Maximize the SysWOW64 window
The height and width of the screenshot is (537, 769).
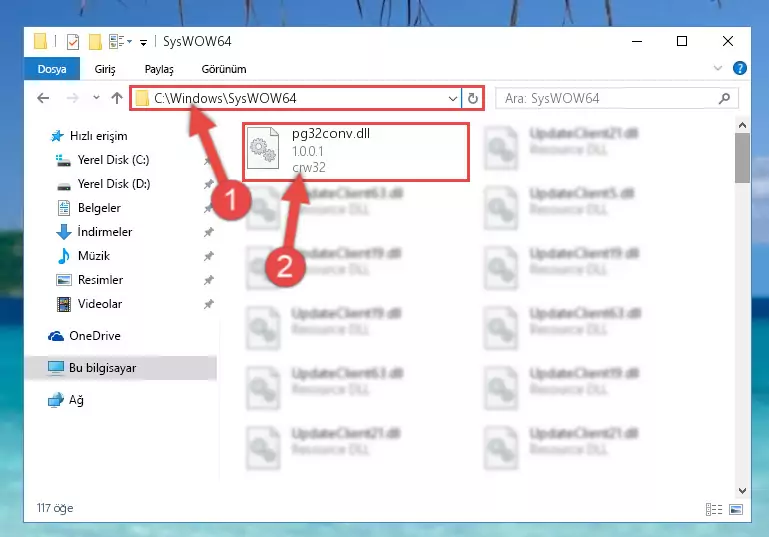682,42
